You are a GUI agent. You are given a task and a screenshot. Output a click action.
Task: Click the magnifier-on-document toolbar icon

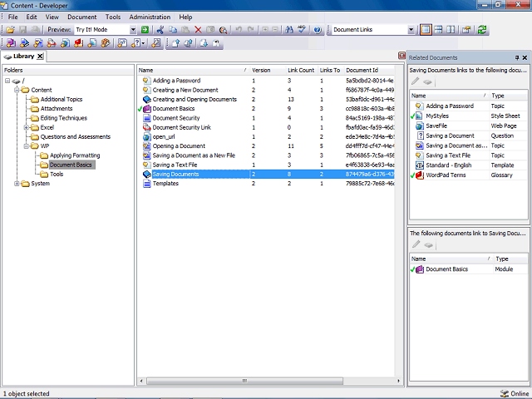tap(223, 30)
